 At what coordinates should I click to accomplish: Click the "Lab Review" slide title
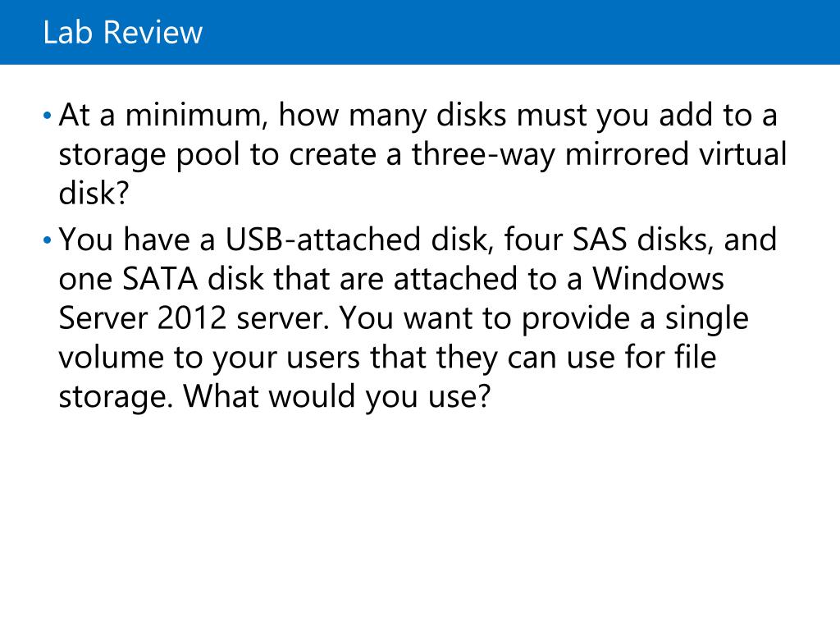[123, 32]
